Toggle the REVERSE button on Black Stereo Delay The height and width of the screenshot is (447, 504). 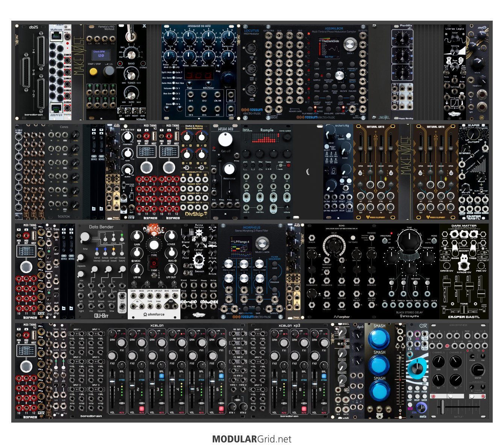(416, 284)
